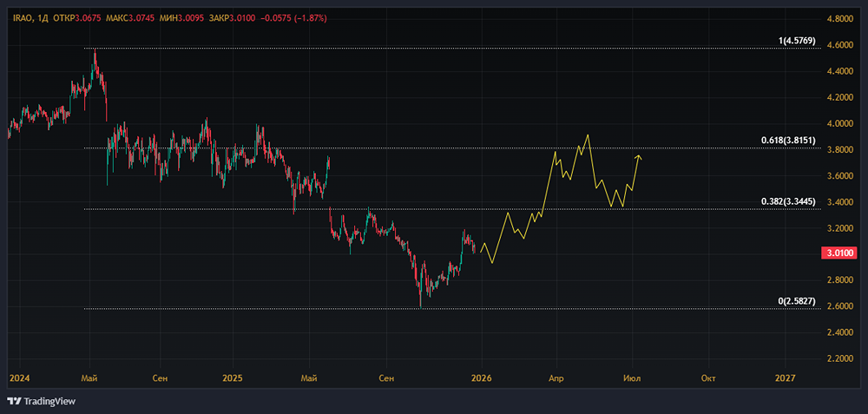868x414 pixels.
Task: Click the 4.8000 price axis value
Action: point(838,19)
